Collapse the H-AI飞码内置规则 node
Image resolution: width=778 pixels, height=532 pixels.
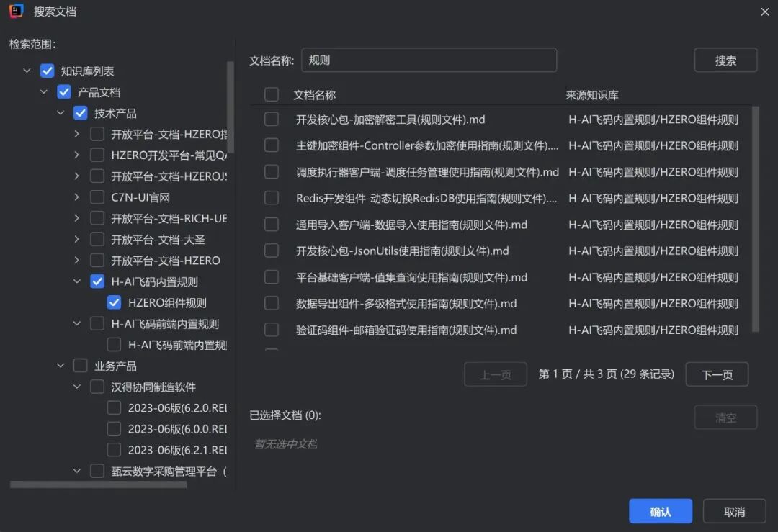point(77,281)
